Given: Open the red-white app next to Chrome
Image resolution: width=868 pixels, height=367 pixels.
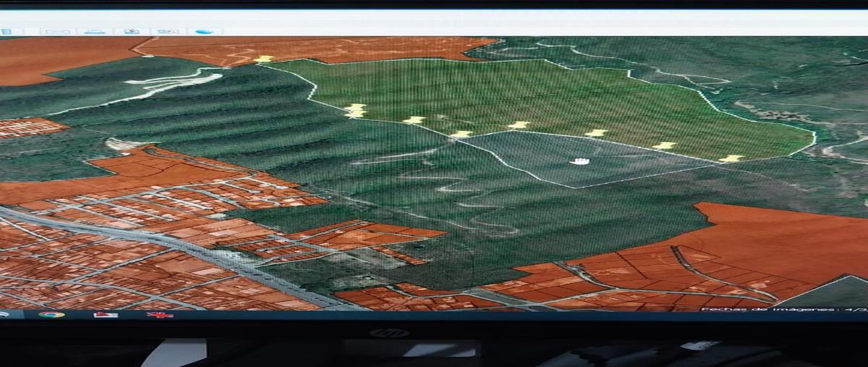Looking at the screenshot, I should pos(106,315).
